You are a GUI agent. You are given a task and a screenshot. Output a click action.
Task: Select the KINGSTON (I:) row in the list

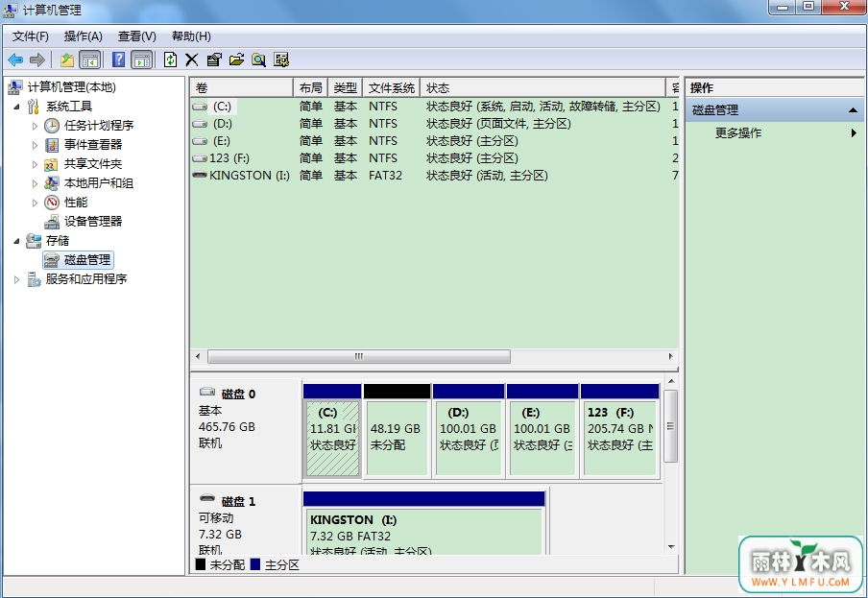pos(435,175)
